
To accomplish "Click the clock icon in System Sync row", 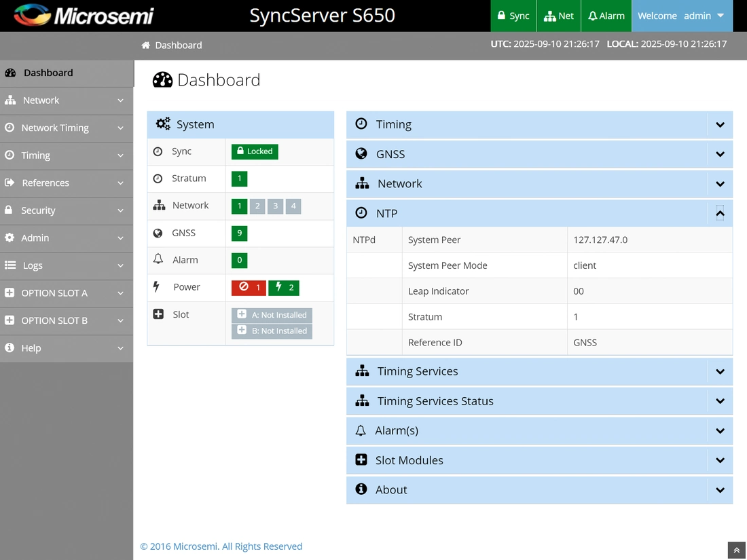I will [158, 151].
